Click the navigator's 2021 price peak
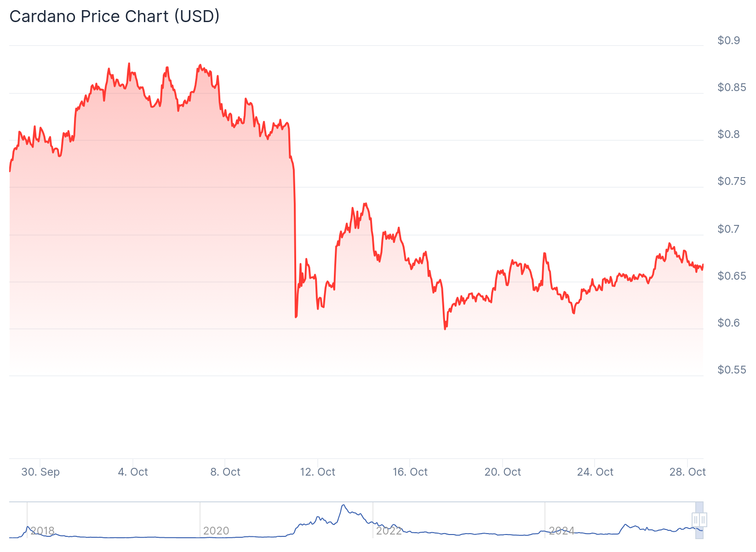Image resolution: width=756 pixels, height=552 pixels. pyautogui.click(x=343, y=506)
